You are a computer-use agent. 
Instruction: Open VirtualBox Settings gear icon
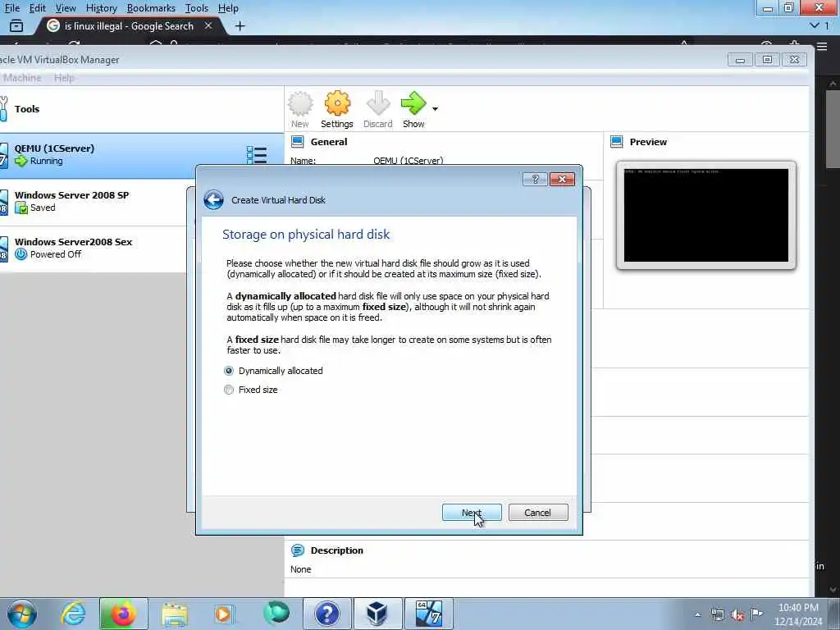tap(337, 103)
